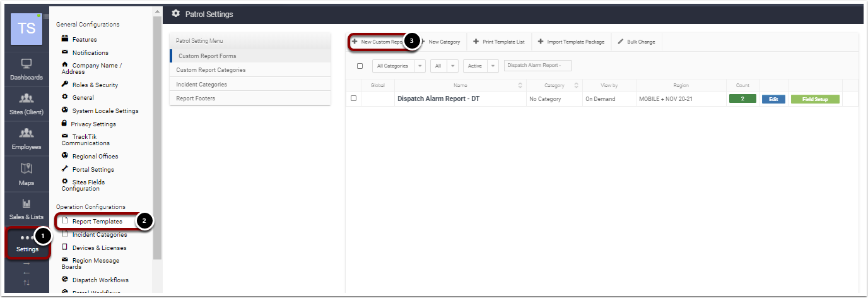Open the Maps sidebar icon
The width and height of the screenshot is (868, 298).
click(x=26, y=168)
